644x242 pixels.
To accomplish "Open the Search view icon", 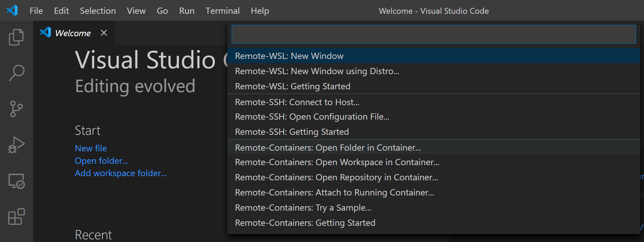I will (16, 73).
